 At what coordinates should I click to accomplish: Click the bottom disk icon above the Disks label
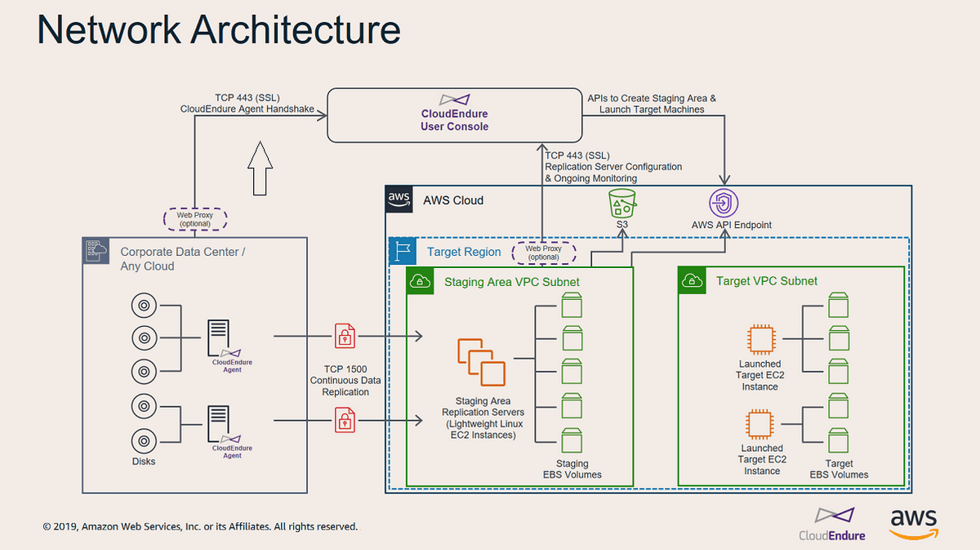pyautogui.click(x=144, y=440)
